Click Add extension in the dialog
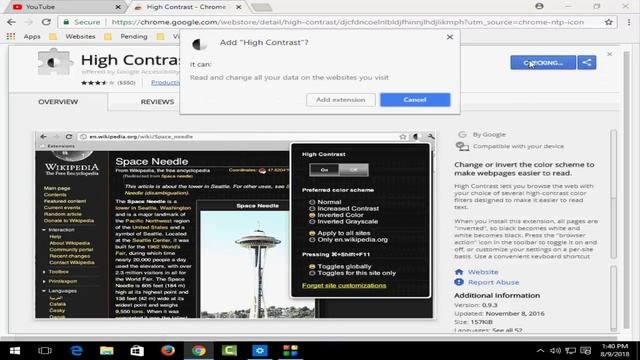 coord(340,100)
